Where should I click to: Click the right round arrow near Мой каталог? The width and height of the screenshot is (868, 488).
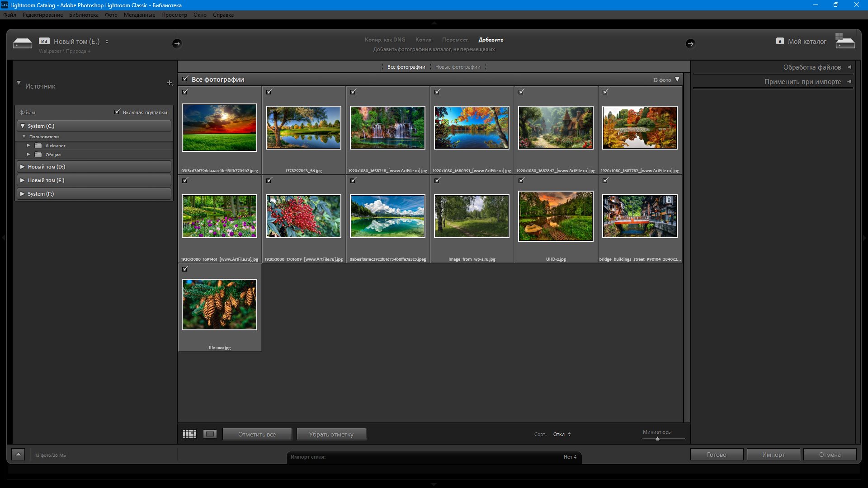point(690,43)
